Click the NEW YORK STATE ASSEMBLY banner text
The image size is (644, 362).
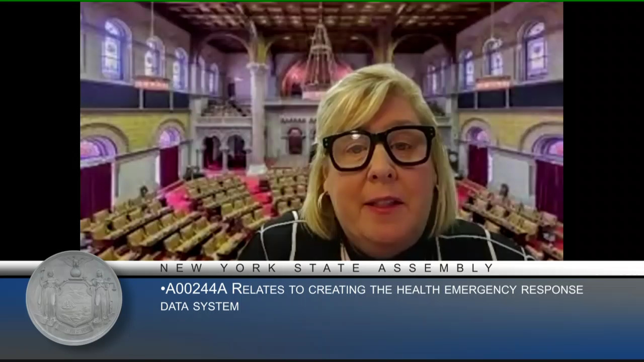pos(327,268)
